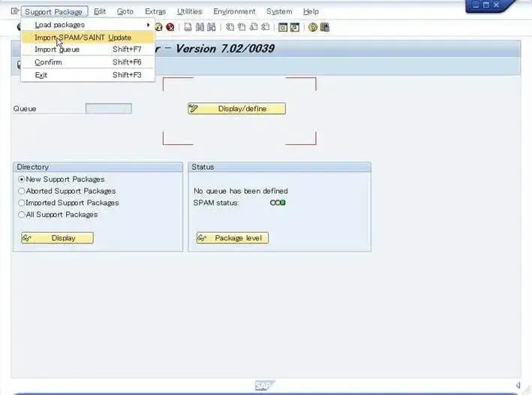Click the Status group header
The width and height of the screenshot is (532, 395).
click(x=280, y=167)
